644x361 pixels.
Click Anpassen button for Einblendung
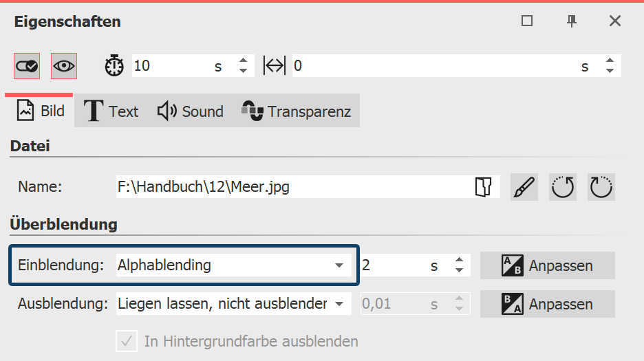(x=547, y=265)
